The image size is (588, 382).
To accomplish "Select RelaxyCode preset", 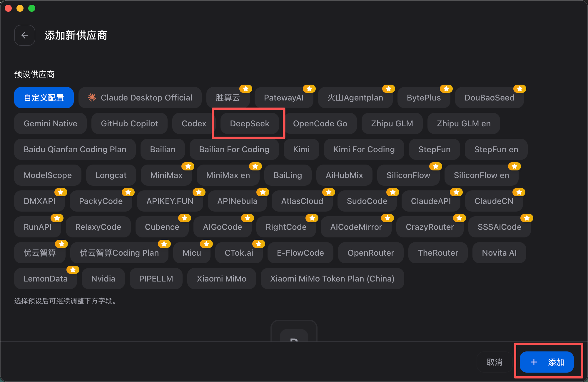I will pyautogui.click(x=98, y=227).
